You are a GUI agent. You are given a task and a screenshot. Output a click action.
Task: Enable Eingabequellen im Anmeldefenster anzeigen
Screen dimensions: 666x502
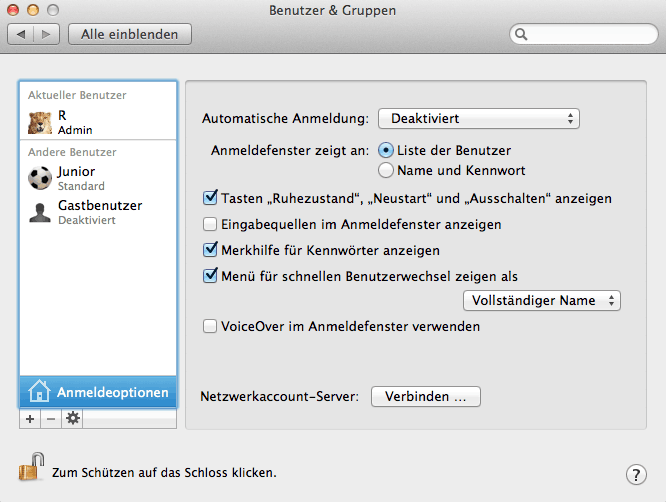click(211, 224)
